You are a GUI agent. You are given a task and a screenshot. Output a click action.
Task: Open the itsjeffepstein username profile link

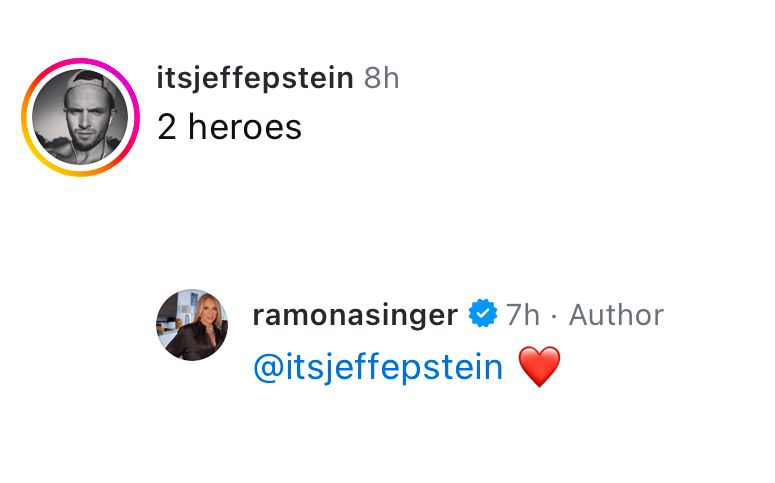tap(255, 77)
